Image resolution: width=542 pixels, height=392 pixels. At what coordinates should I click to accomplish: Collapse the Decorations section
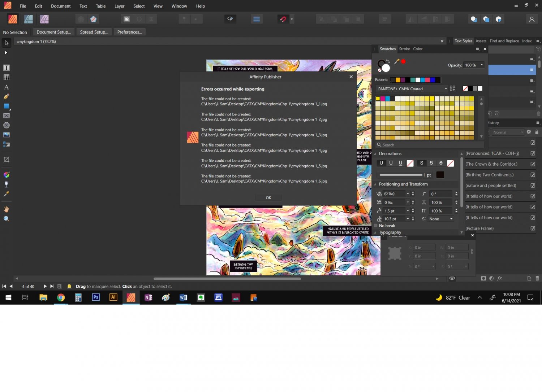(x=375, y=154)
